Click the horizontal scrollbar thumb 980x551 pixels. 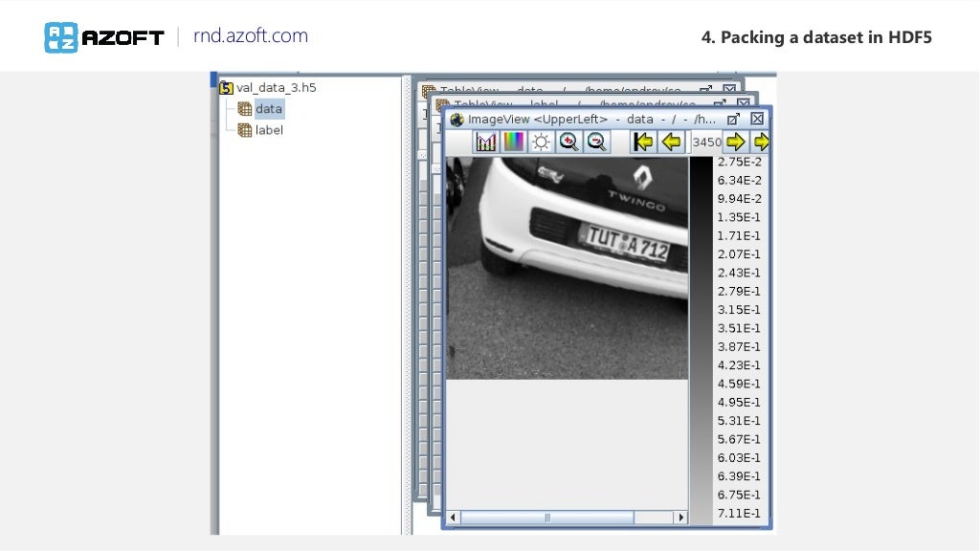[546, 518]
